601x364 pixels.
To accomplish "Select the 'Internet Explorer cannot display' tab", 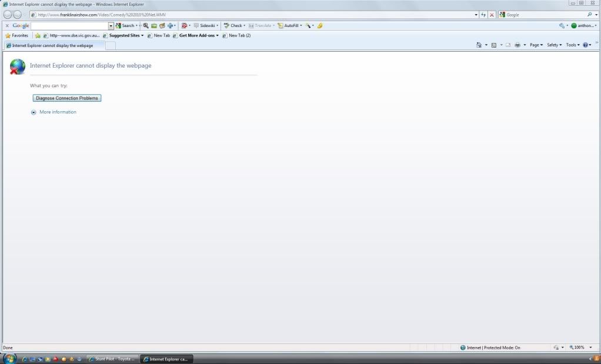I will [x=52, y=46].
